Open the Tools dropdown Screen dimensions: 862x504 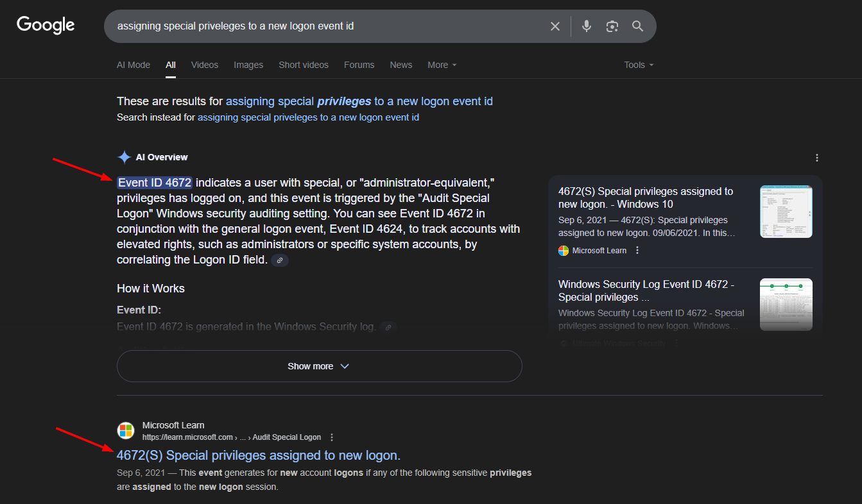(x=639, y=65)
